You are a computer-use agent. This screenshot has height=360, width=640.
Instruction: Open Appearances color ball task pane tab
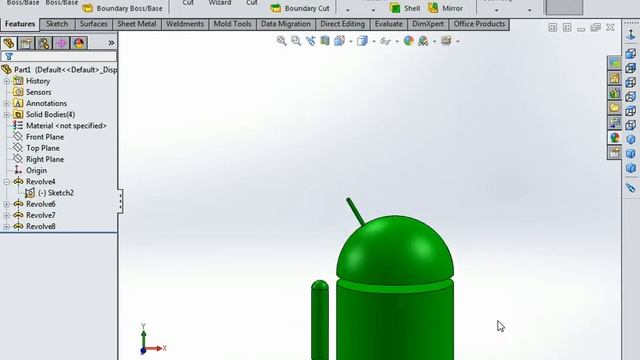[614, 138]
